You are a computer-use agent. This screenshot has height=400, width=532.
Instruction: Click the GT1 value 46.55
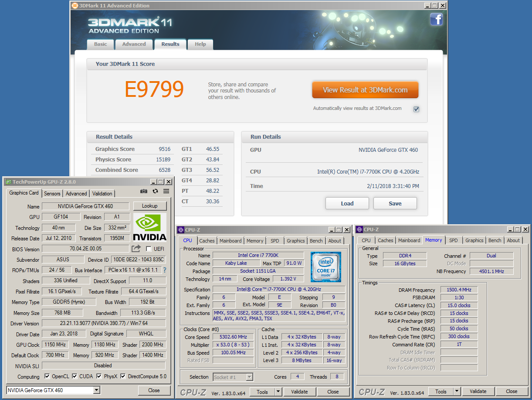click(213, 149)
